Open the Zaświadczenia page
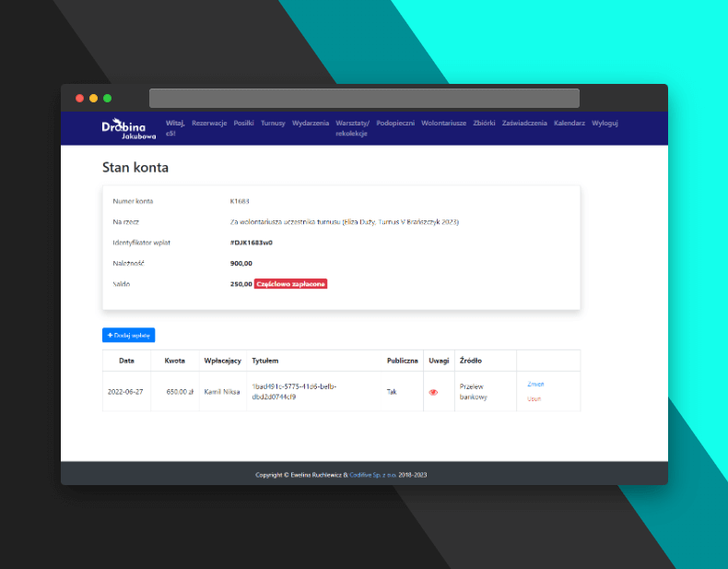The image size is (728, 569). click(524, 123)
